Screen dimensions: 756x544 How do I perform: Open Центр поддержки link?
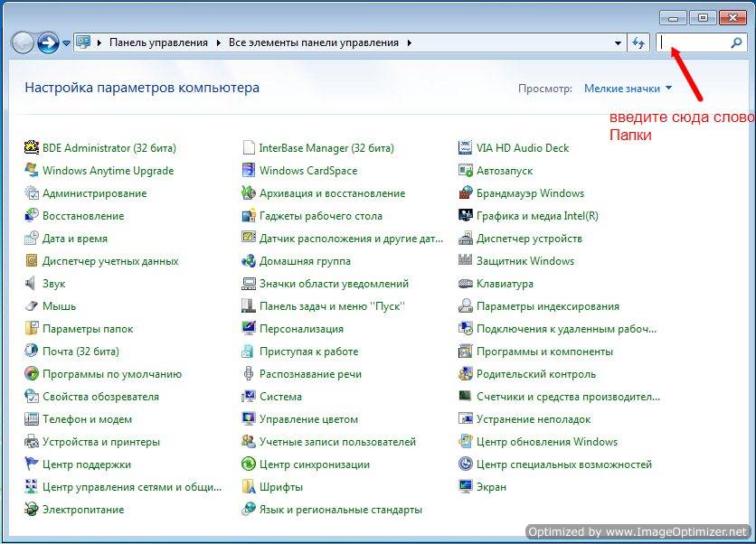click(x=86, y=464)
